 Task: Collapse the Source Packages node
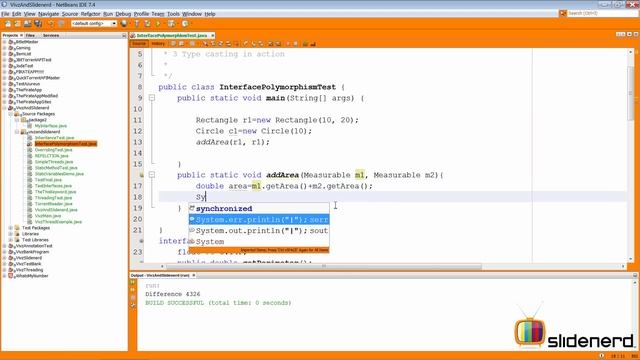point(11,114)
